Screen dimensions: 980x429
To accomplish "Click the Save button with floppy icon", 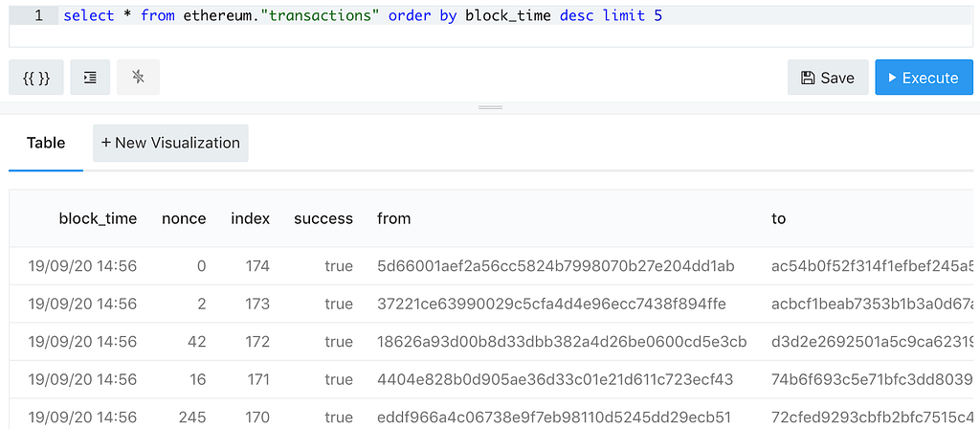I will 828,78.
